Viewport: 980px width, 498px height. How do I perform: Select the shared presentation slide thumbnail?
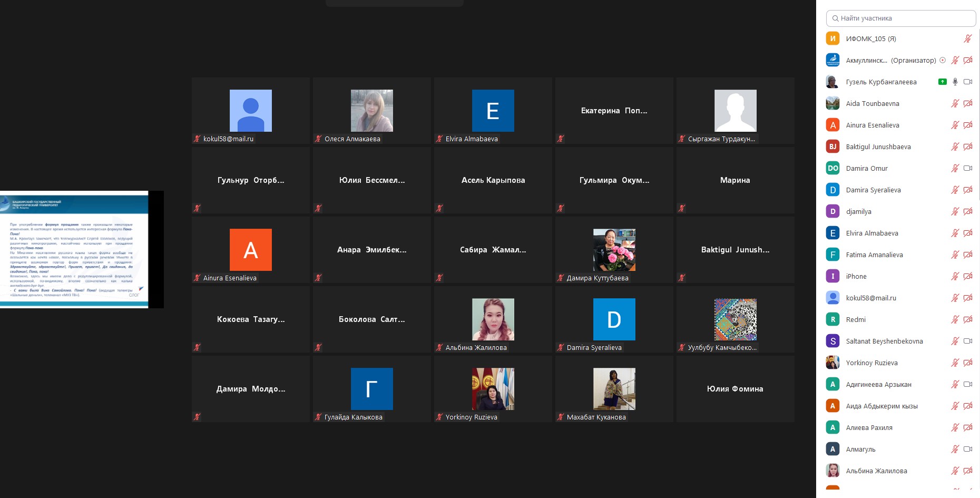74,249
